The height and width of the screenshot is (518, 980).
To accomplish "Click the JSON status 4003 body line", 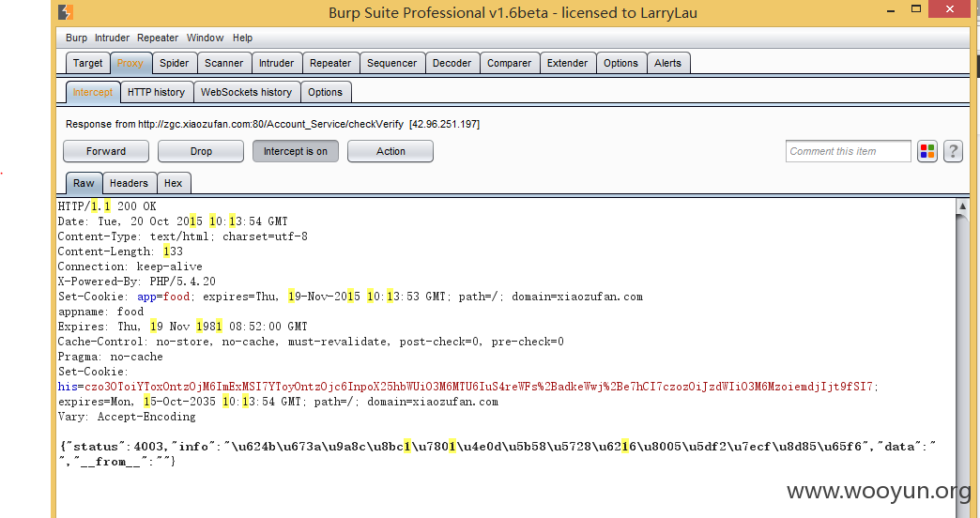I will coord(498,446).
